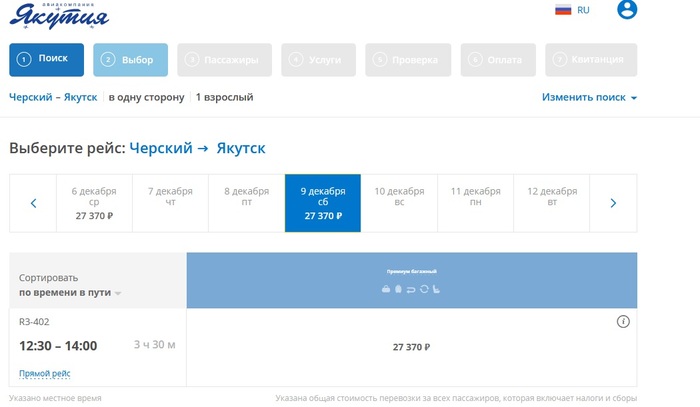Image resolution: width=700 pixels, height=407 pixels.
Task: Select step 7 'Квитанция' tab
Action: 591,60
